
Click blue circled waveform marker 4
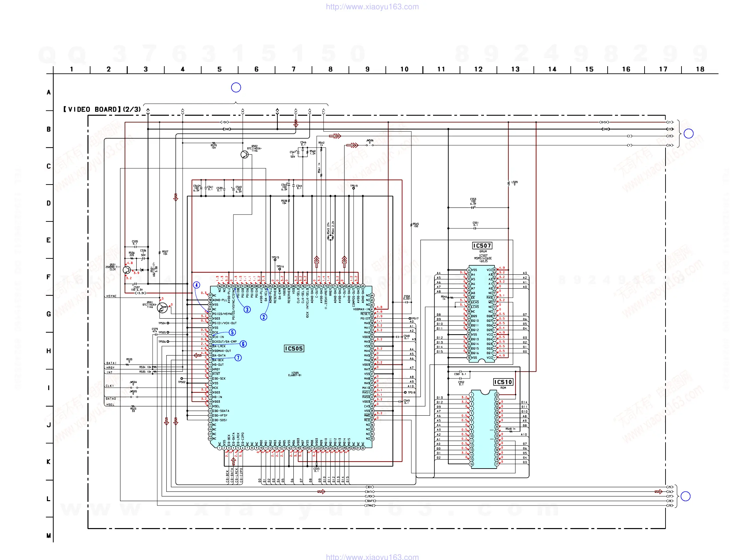tap(197, 285)
